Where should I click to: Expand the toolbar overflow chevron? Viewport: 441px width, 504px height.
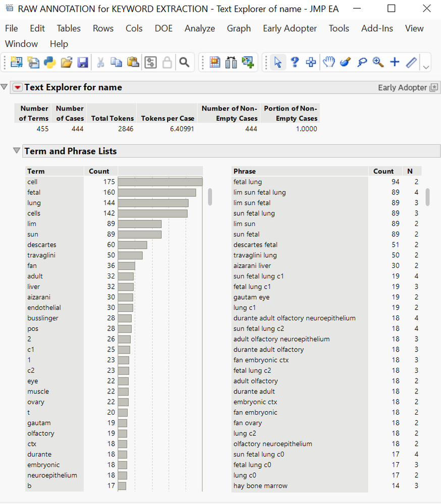pyautogui.click(x=426, y=67)
